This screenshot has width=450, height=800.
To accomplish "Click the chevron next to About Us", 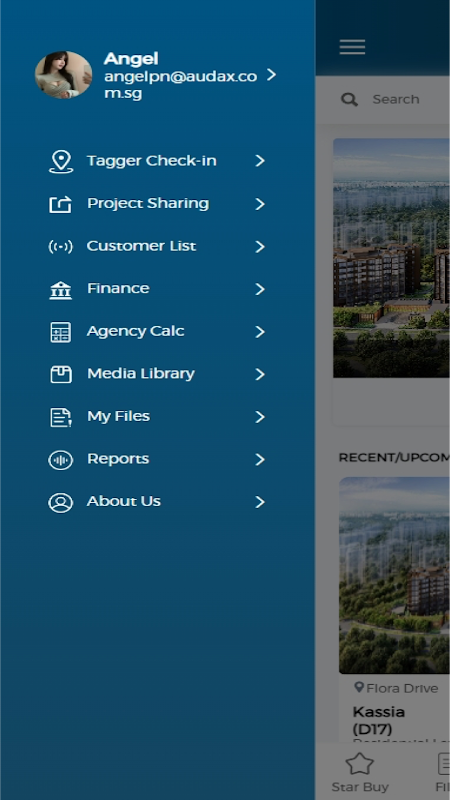I will [x=260, y=503].
